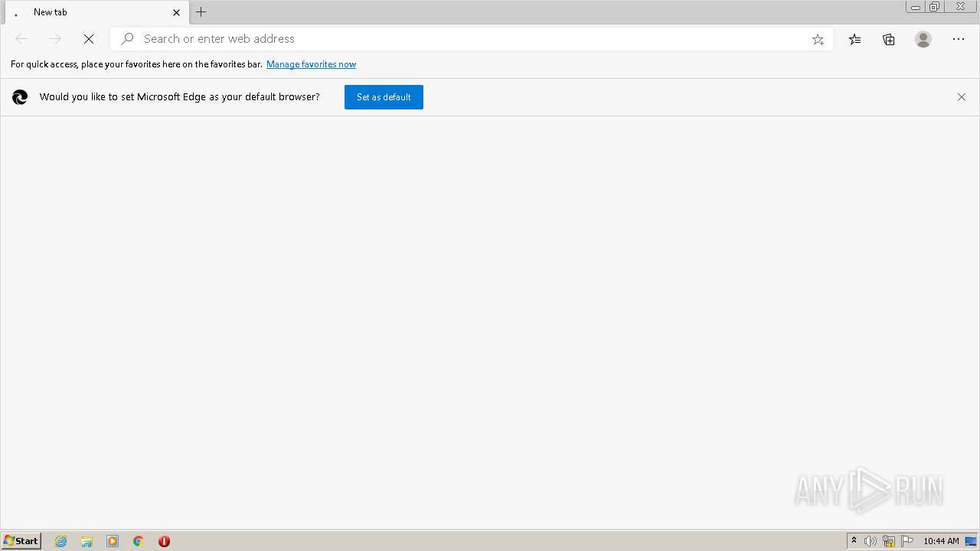Dismiss the default browser prompt
This screenshot has height=551, width=980.
[x=962, y=97]
